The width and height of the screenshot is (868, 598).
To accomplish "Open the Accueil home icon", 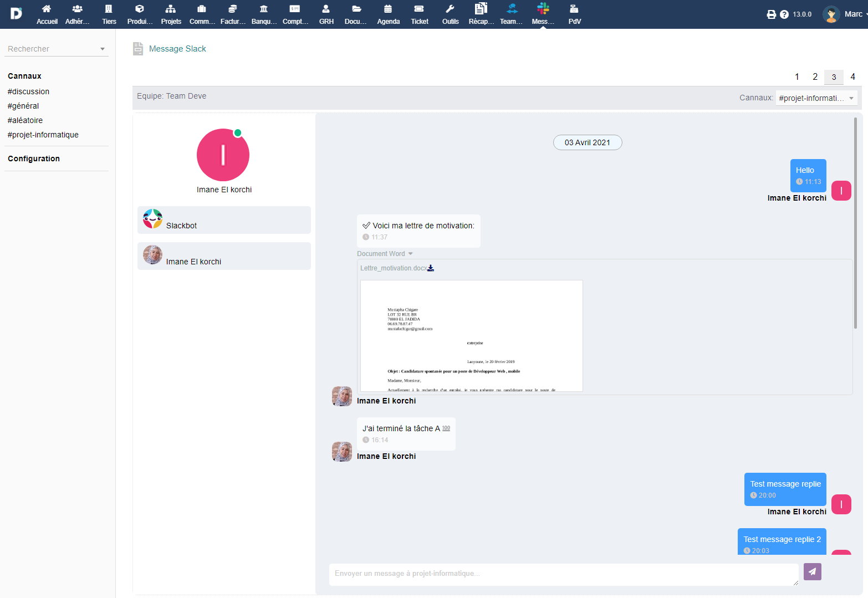I will click(x=47, y=9).
